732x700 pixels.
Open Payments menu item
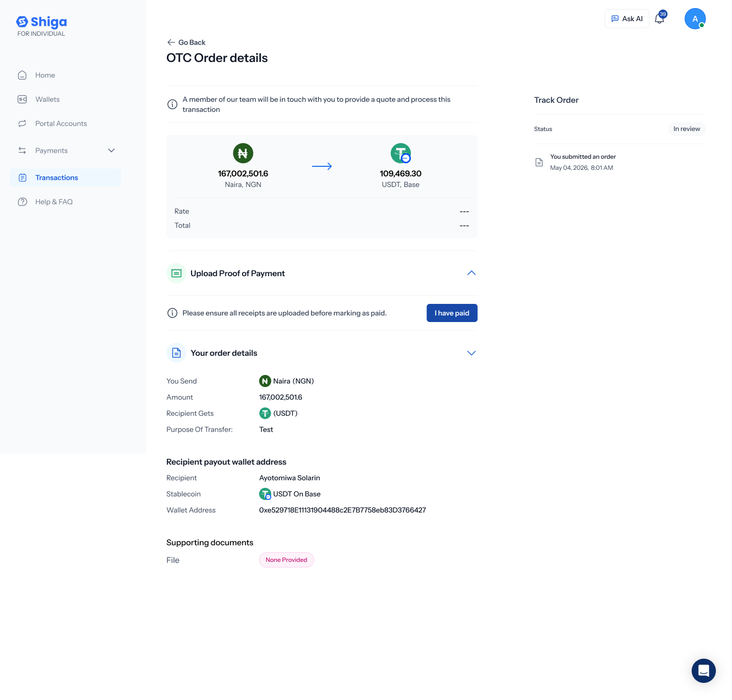(x=66, y=151)
